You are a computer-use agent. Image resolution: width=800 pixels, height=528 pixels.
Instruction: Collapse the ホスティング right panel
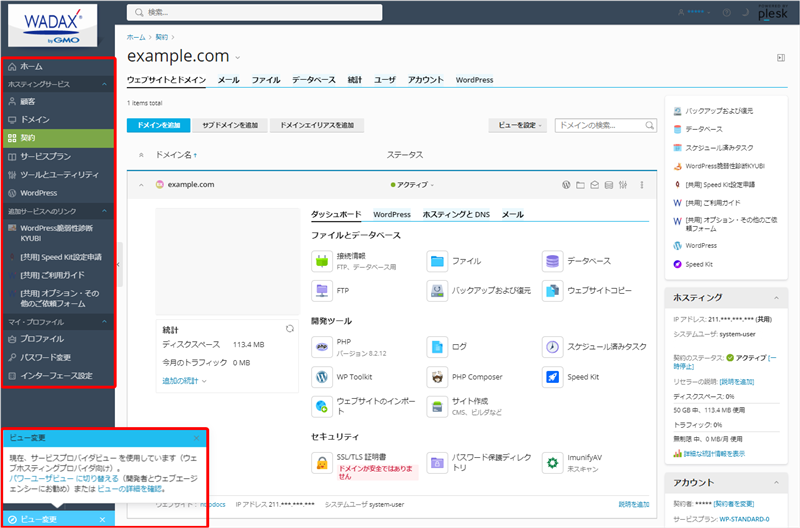[776, 298]
